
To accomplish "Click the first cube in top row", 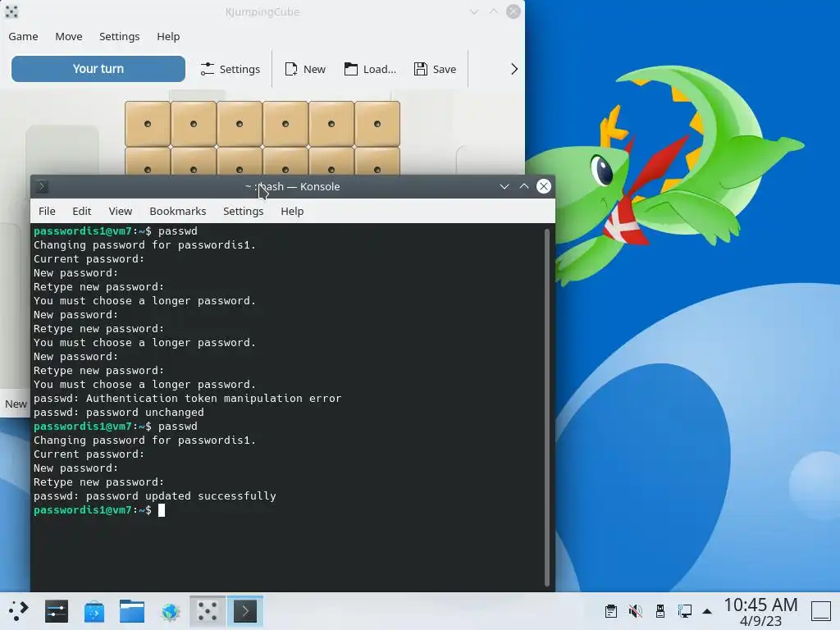I will click(x=148, y=124).
